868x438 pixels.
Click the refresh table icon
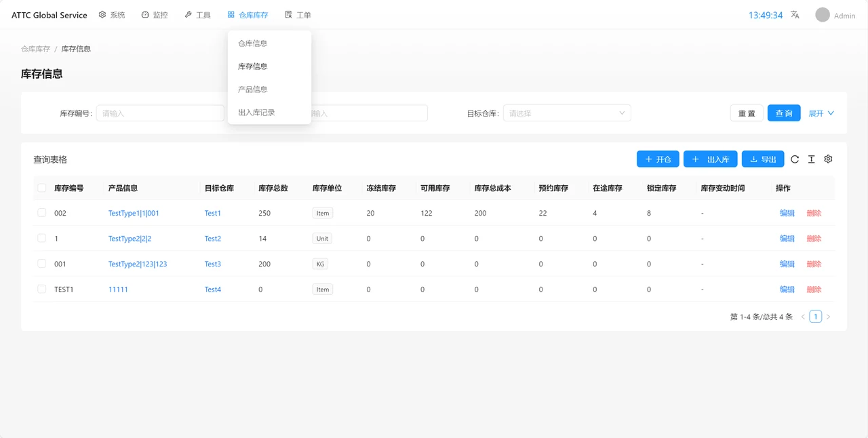(795, 159)
